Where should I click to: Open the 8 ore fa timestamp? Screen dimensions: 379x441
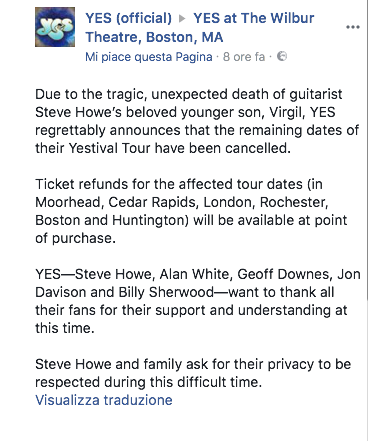[244, 57]
